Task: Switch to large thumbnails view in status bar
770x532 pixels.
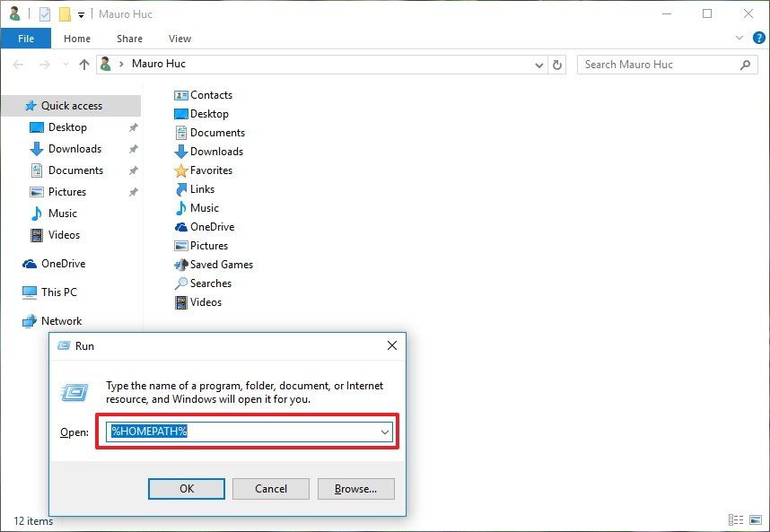Action: [754, 520]
